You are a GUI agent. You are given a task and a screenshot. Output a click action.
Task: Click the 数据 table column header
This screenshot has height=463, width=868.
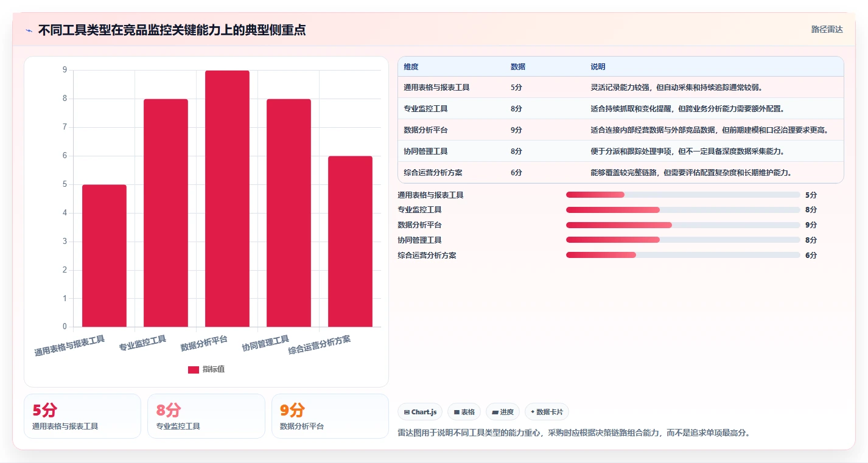pyautogui.click(x=518, y=67)
